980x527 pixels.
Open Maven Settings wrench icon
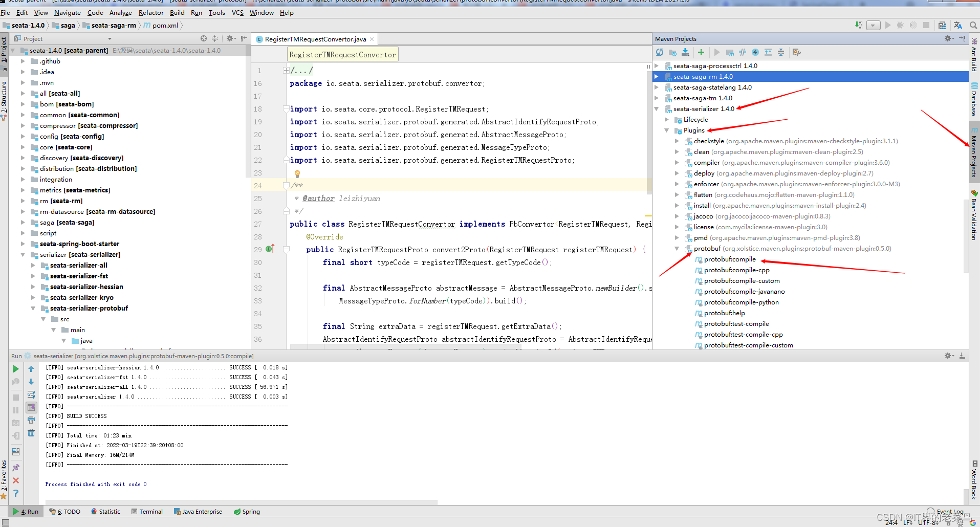796,52
